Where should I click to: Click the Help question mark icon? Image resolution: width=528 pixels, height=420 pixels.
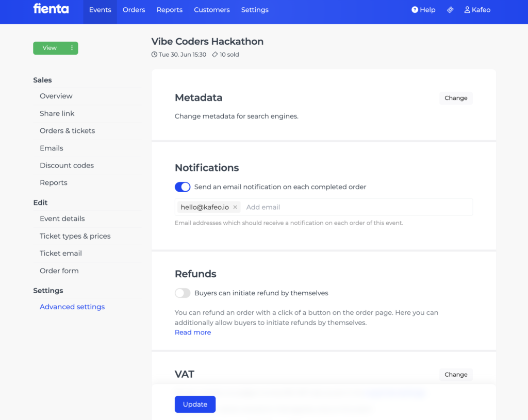click(415, 10)
